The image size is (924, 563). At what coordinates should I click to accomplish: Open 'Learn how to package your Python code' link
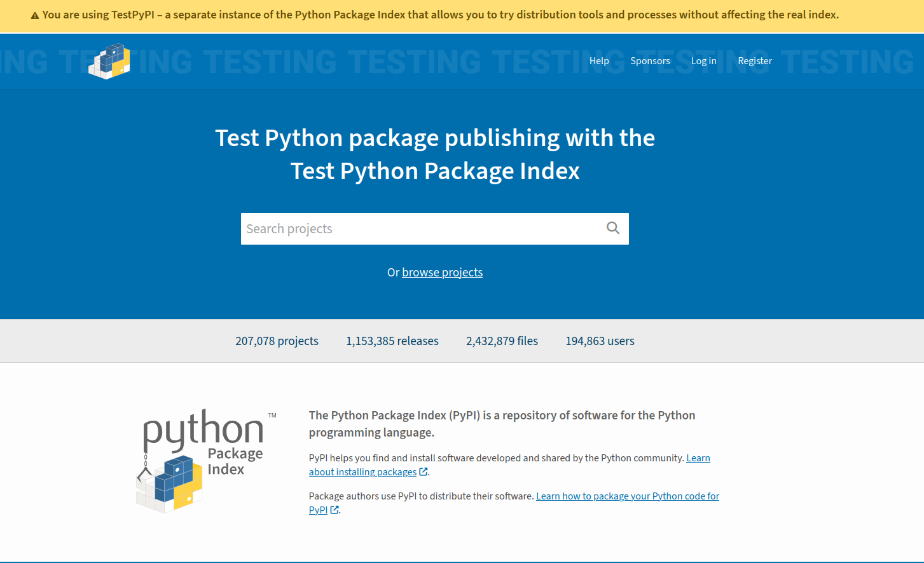(x=627, y=496)
